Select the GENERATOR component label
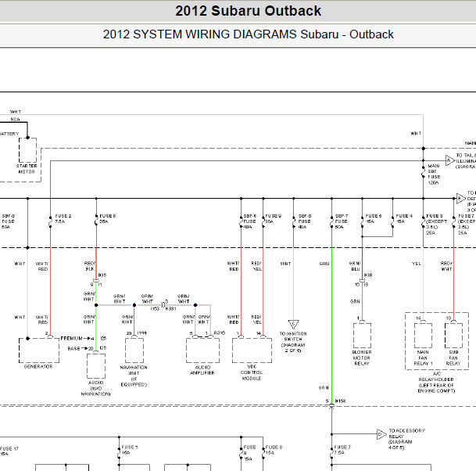The image size is (476, 471). pyautogui.click(x=38, y=367)
